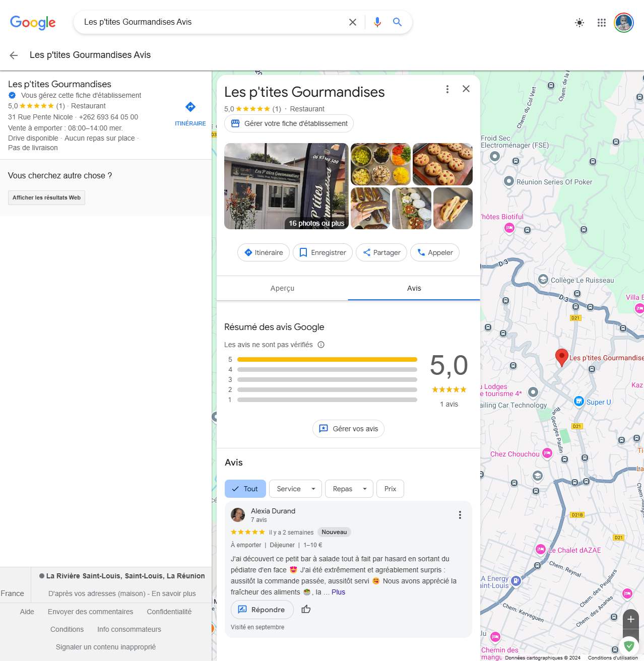Select the Avis tab
Screen dimensions: 644x661
[414, 288]
